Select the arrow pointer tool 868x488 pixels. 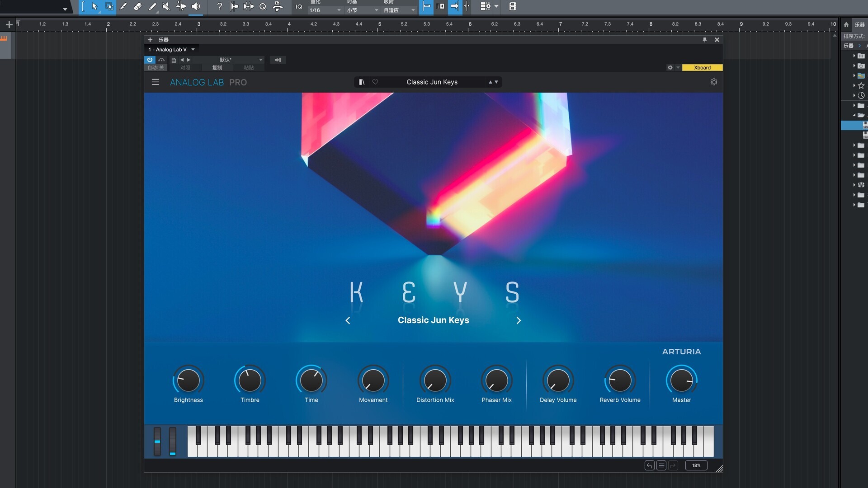tap(94, 7)
